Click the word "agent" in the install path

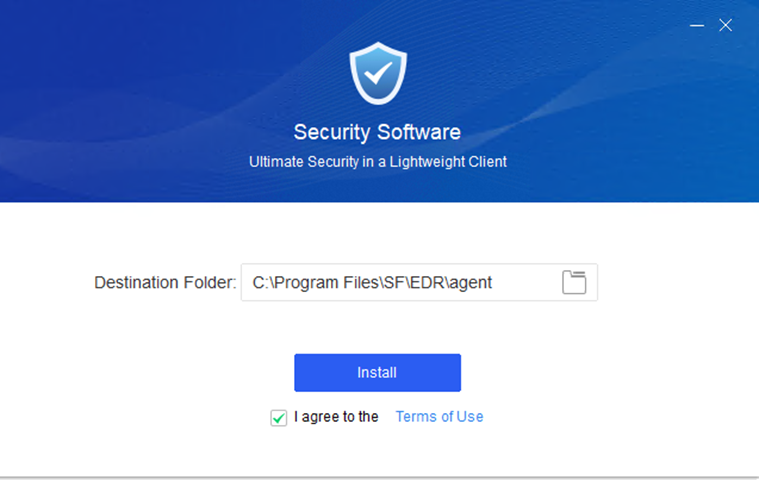click(x=470, y=283)
